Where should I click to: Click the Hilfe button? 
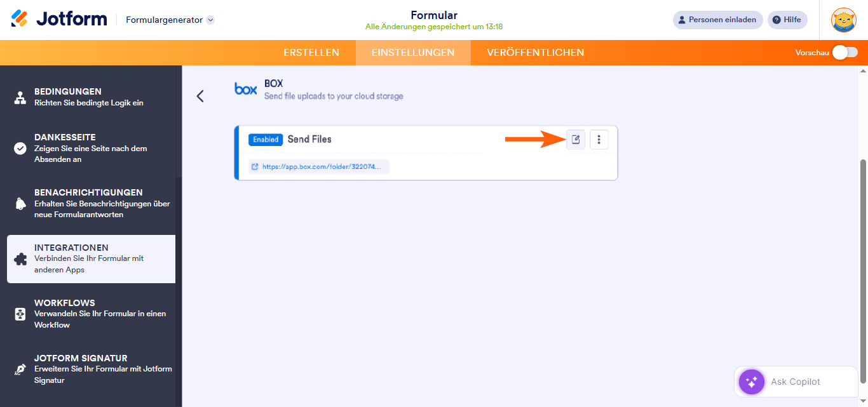pyautogui.click(x=787, y=20)
